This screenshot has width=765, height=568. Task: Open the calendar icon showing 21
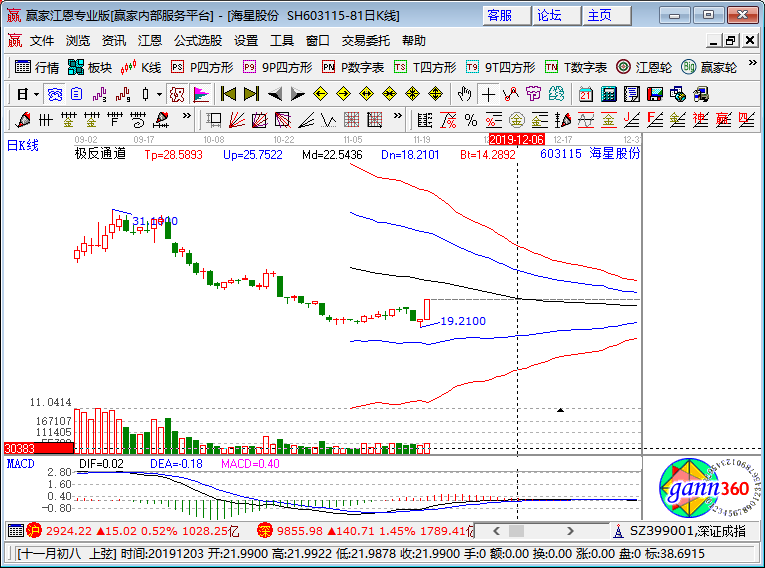point(585,94)
